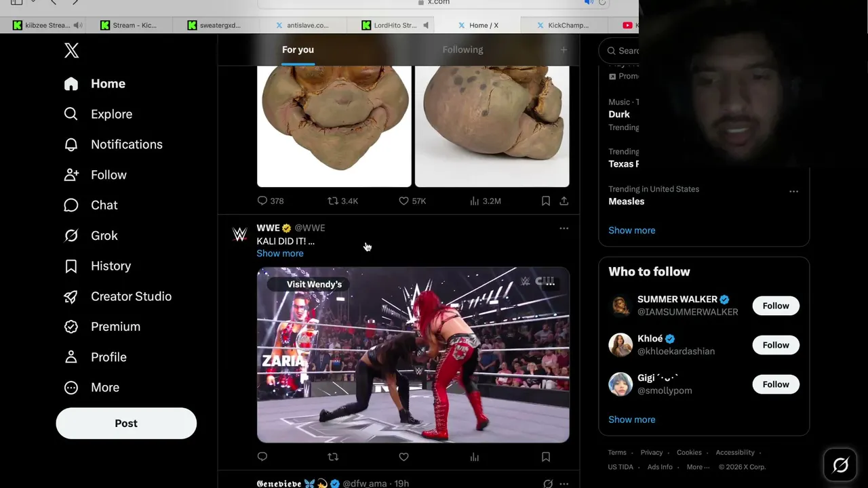Open History in the sidebar
Screen dimensions: 868x488
click(97, 266)
